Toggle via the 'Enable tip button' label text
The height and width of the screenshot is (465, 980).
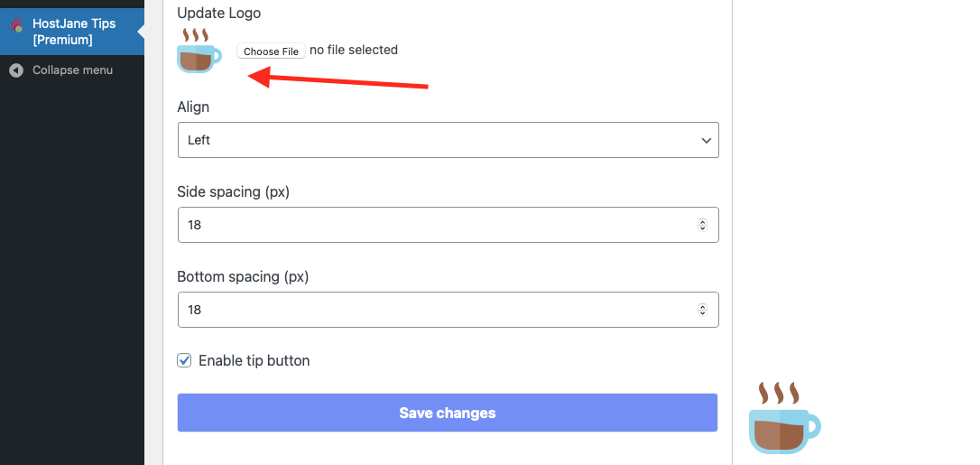pyautogui.click(x=254, y=360)
